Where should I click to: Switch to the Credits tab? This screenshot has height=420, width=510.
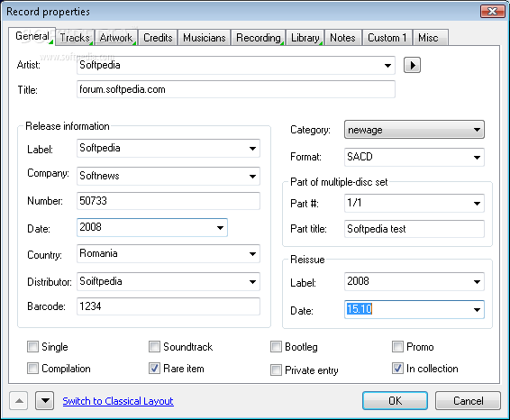(158, 38)
